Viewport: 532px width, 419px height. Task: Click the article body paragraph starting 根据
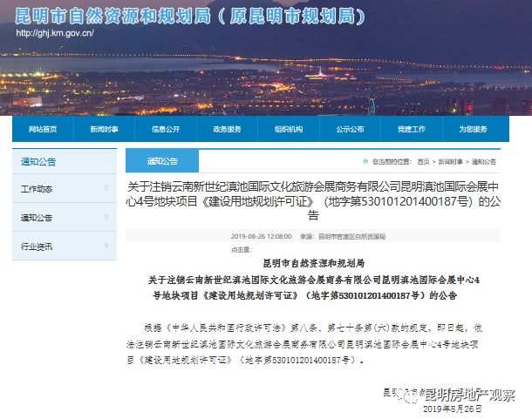click(304, 344)
